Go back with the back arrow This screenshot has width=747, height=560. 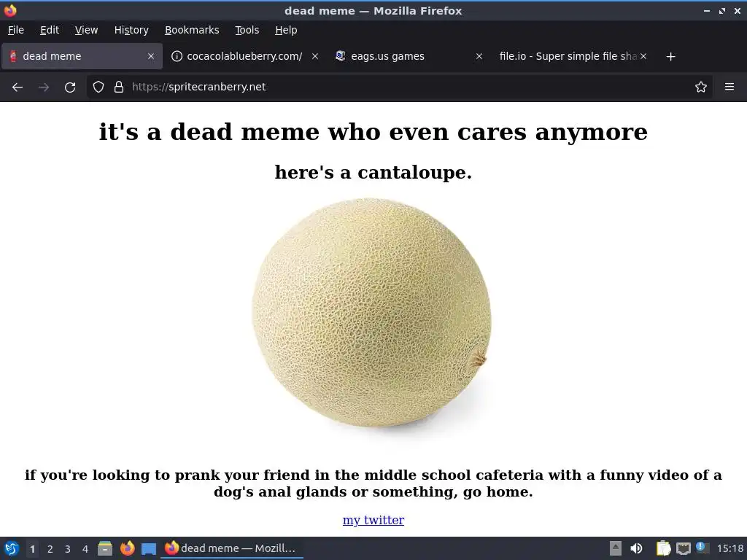[x=18, y=87]
